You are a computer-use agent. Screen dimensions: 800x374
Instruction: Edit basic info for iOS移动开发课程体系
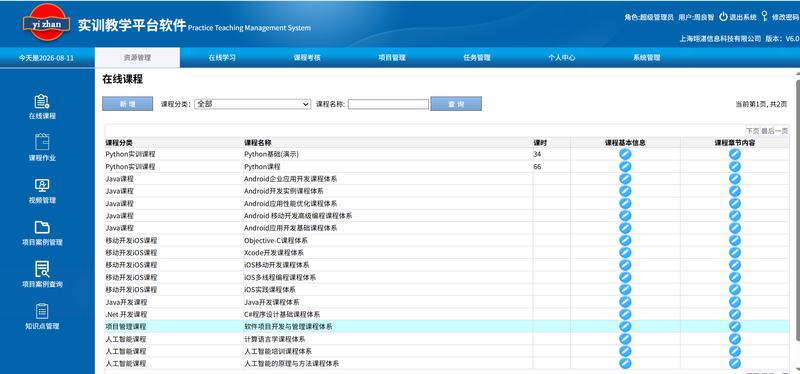click(x=625, y=265)
